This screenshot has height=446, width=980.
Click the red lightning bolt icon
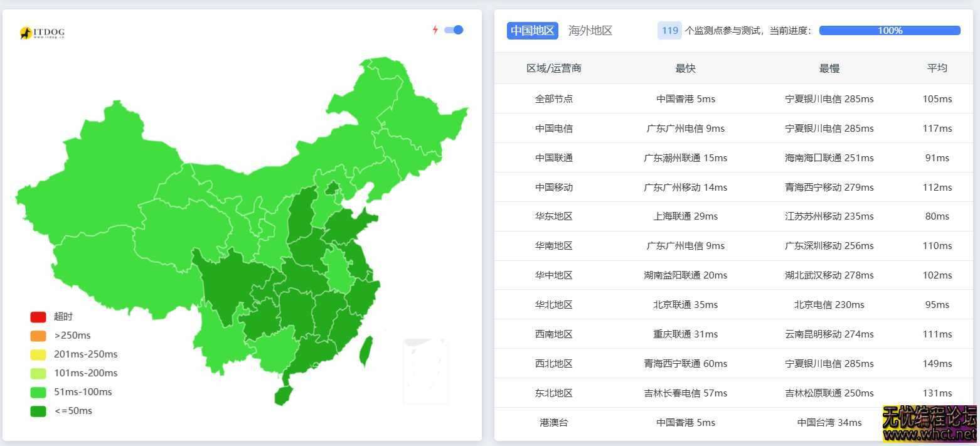435,29
